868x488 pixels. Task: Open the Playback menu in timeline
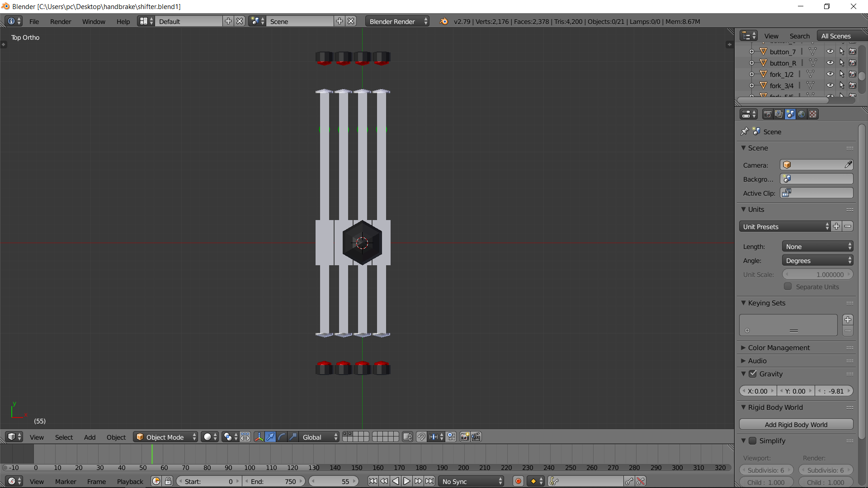coord(130,482)
